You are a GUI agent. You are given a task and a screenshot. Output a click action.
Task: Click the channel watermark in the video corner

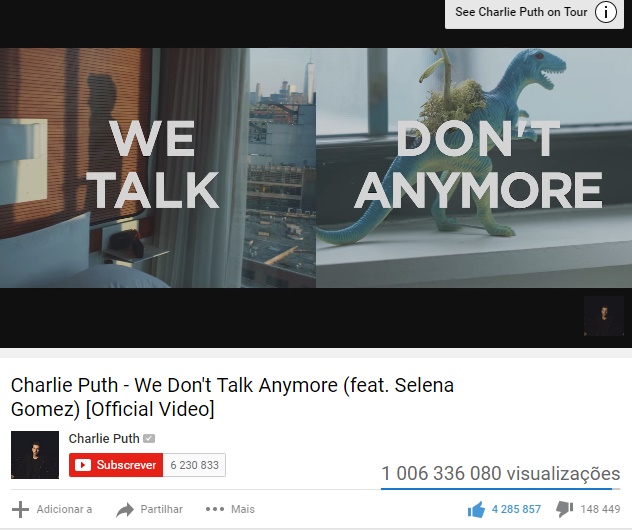click(x=603, y=316)
